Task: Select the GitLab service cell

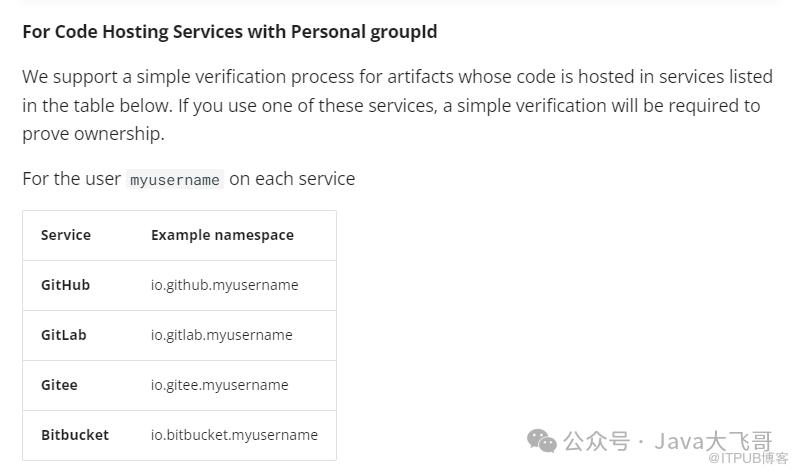Action: (x=64, y=335)
